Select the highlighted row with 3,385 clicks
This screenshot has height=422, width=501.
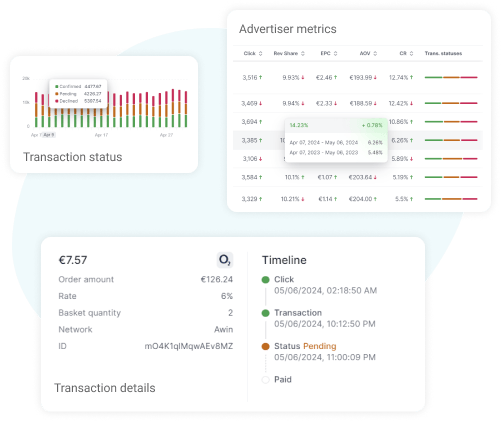[358, 140]
